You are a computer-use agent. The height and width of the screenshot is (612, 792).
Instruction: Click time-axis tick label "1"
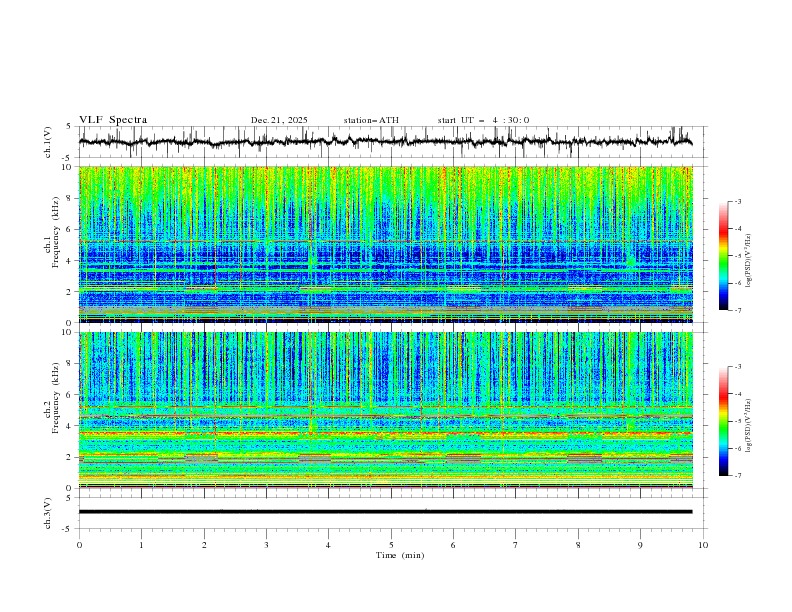(x=141, y=545)
